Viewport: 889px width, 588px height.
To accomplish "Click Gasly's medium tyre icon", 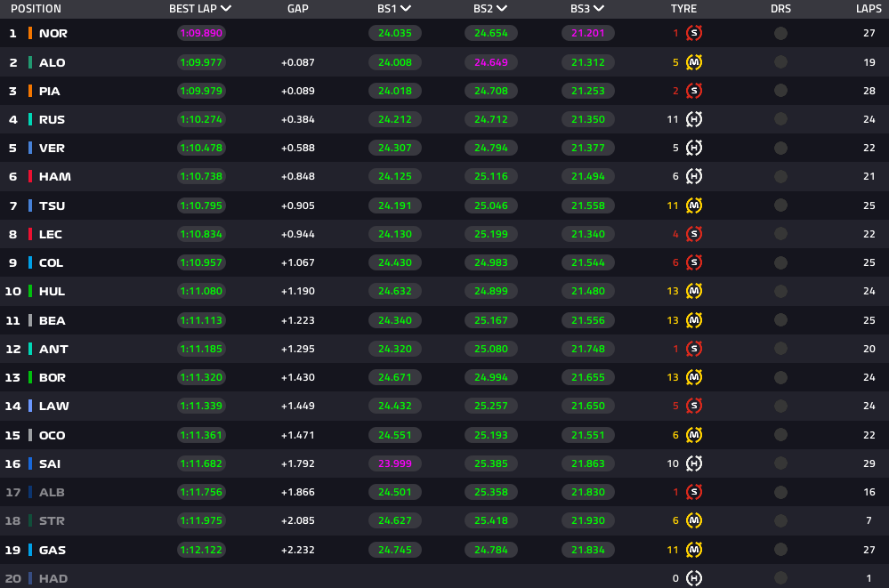I will pyautogui.click(x=694, y=550).
